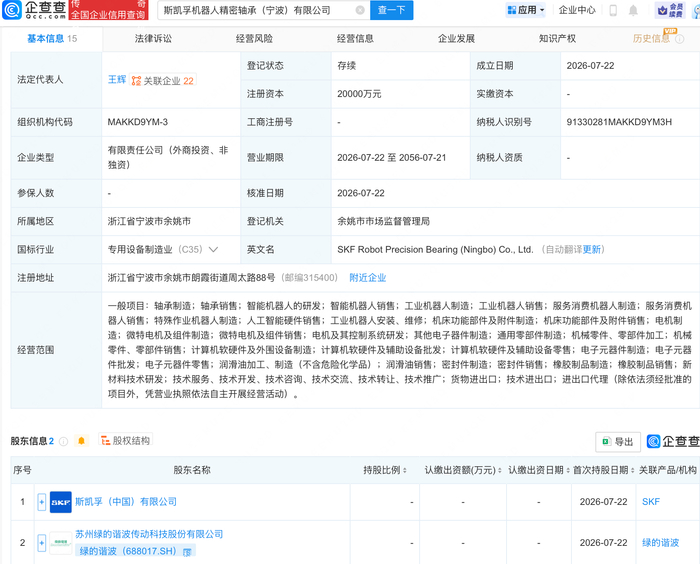Go to 企业发展 tab

(456, 38)
